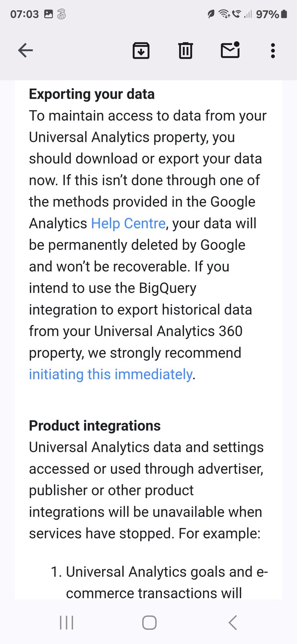Open the Help Centre link
This screenshot has height=644, width=297.
(x=128, y=223)
